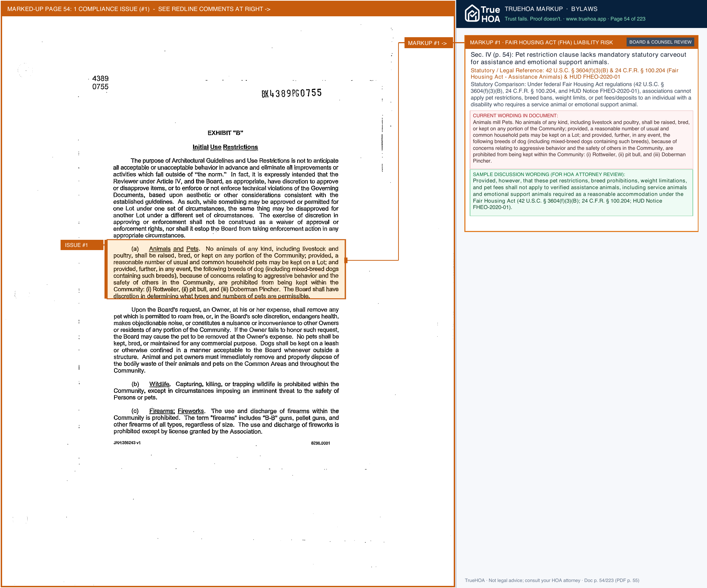The height and width of the screenshot is (588, 707).
Task: Click the ISSUE #1 label tag
Action: (x=82, y=245)
